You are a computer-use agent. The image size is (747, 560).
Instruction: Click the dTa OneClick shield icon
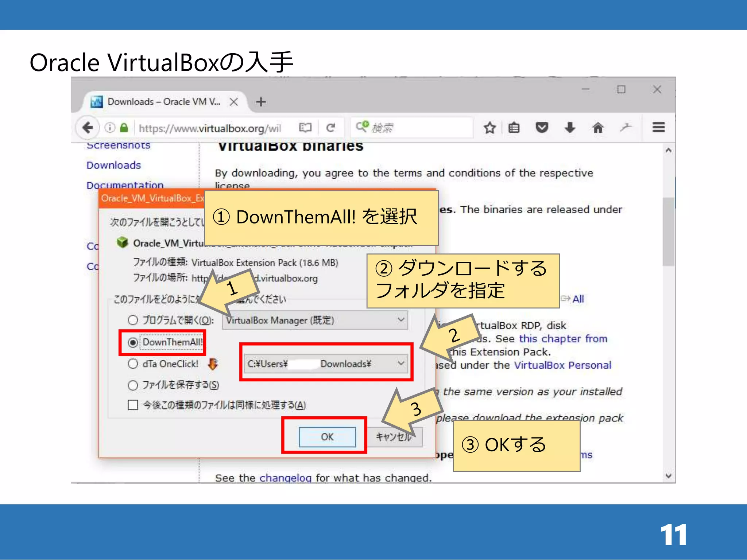pyautogui.click(x=213, y=363)
